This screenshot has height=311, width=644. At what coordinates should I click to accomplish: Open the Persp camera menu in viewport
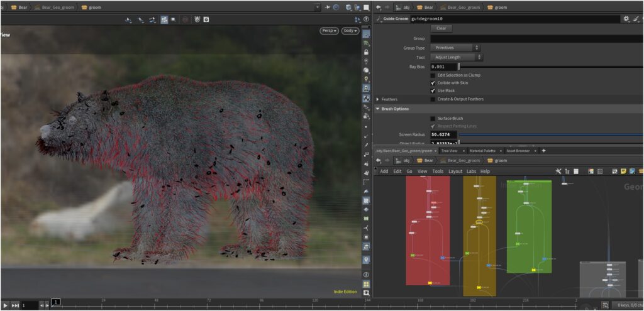pyautogui.click(x=329, y=31)
